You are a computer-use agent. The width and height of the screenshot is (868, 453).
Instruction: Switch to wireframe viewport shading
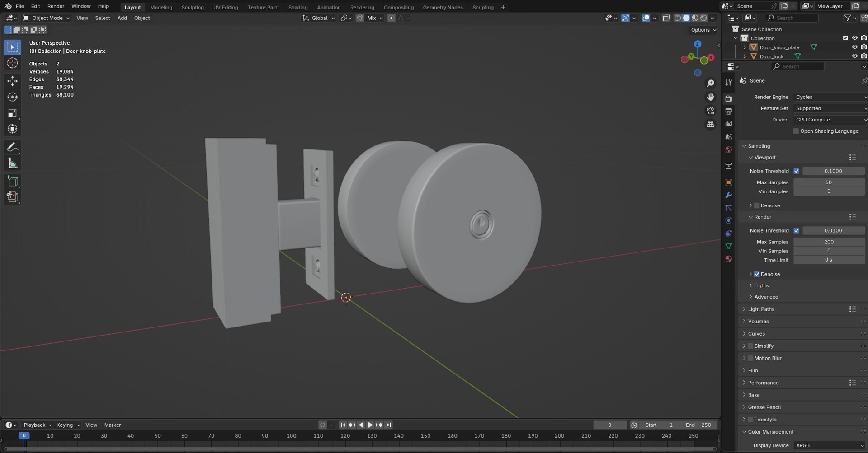point(677,18)
